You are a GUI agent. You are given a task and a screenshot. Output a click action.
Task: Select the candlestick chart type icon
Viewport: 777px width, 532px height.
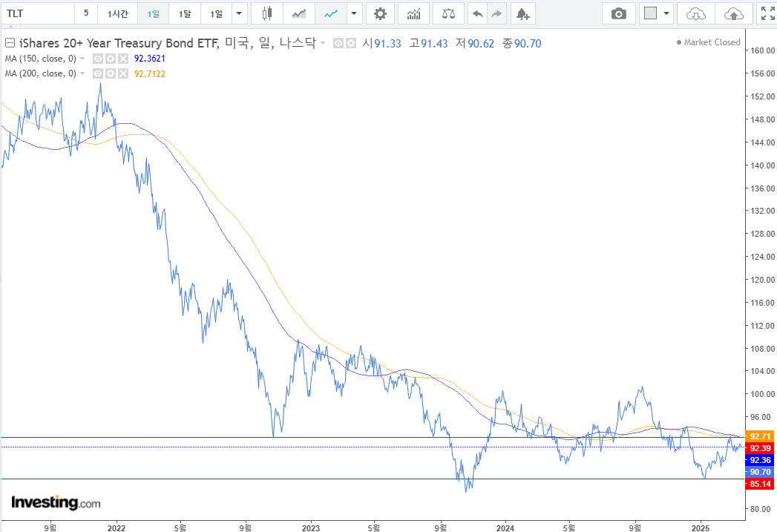coord(267,13)
